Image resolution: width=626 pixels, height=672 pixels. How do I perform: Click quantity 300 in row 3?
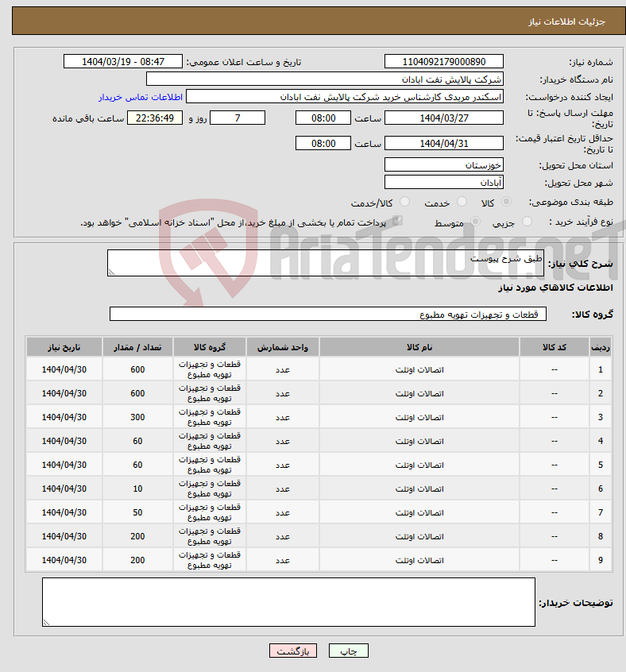(x=137, y=418)
